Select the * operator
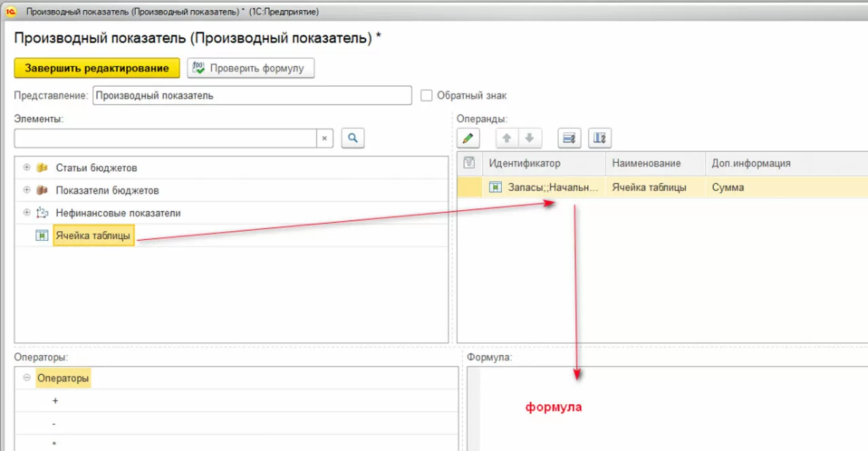The height and width of the screenshot is (451, 868). pos(54,444)
